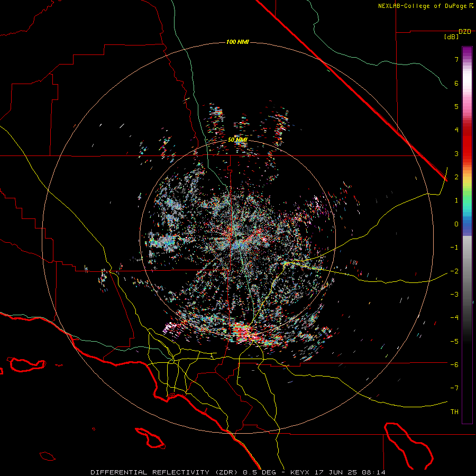476x476 pixels.
Task: Click the 6 value on the color scale
Action: tap(456, 83)
